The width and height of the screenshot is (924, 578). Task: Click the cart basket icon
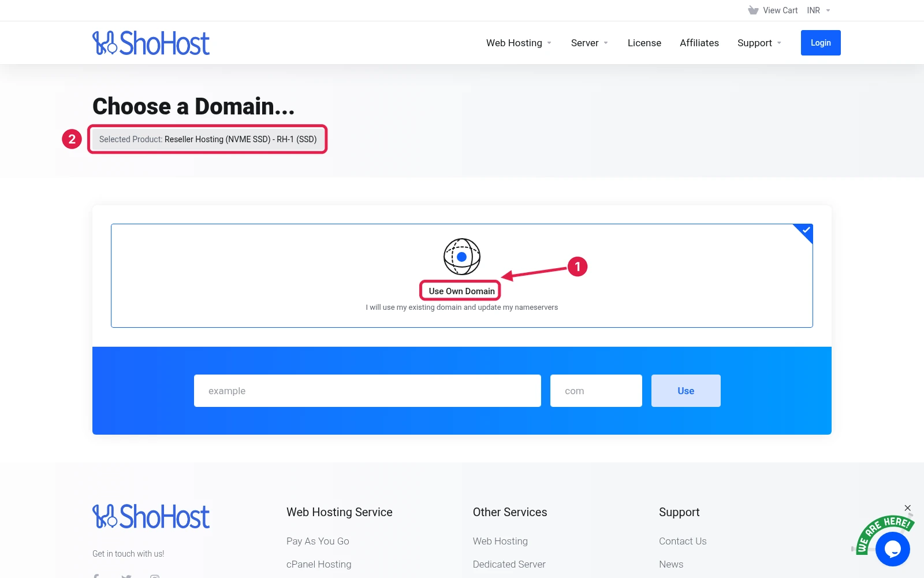pyautogui.click(x=753, y=10)
